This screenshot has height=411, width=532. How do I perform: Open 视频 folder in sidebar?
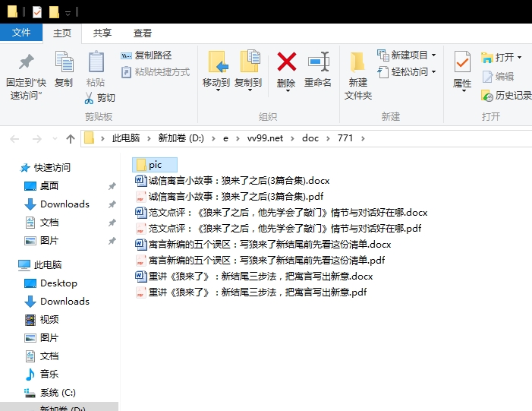tap(42, 320)
